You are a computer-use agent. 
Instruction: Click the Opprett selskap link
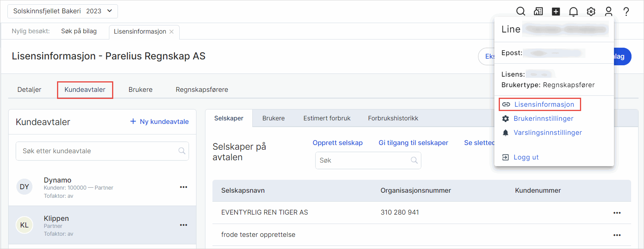pos(337,143)
